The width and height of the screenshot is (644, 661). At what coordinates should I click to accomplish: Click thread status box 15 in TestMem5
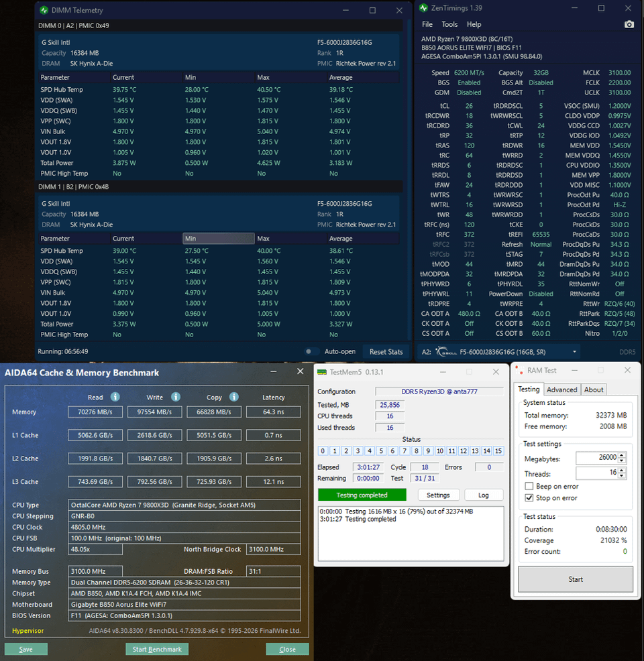pyautogui.click(x=498, y=451)
